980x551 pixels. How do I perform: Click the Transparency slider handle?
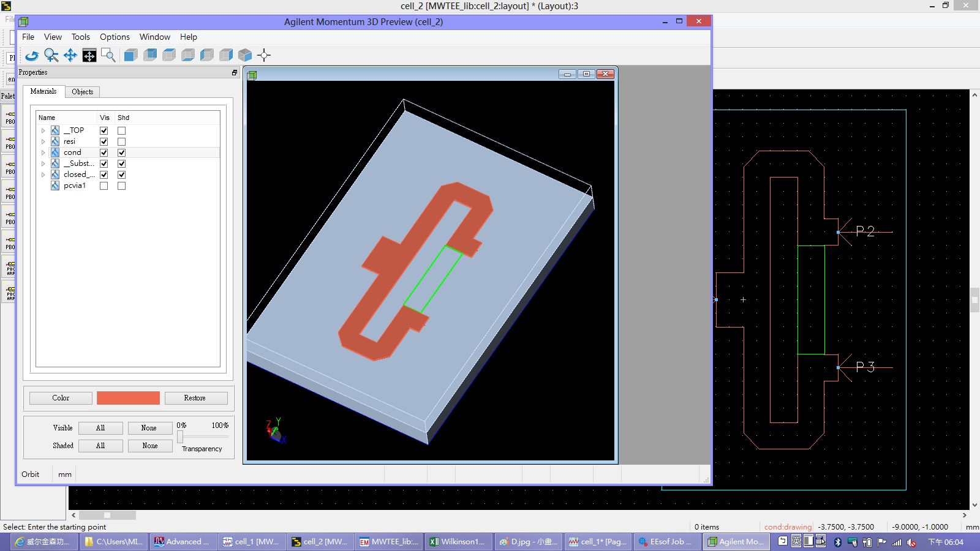click(x=180, y=437)
